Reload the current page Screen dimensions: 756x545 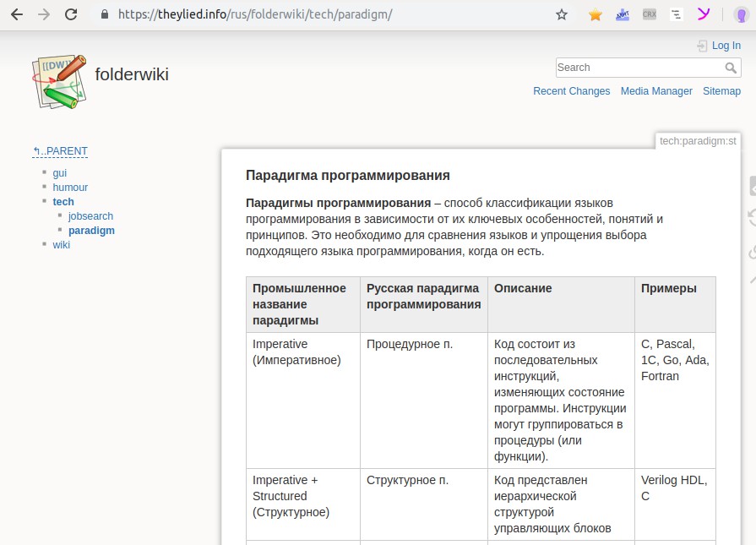(x=71, y=14)
